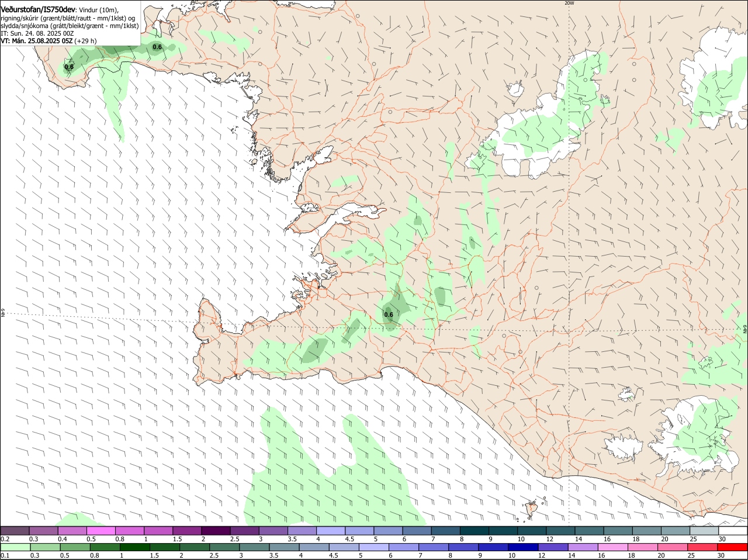Click the upper scale swatch between 0.2 and 0.3

[x=15, y=531]
